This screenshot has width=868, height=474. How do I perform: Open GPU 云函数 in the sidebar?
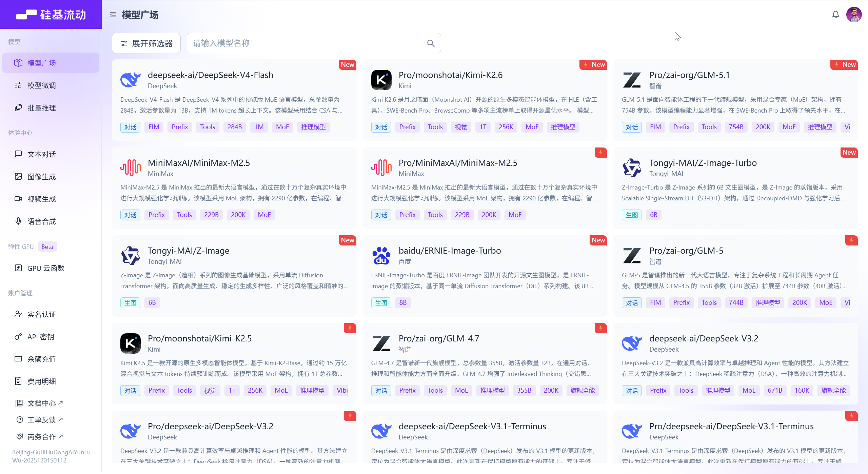tap(51, 268)
